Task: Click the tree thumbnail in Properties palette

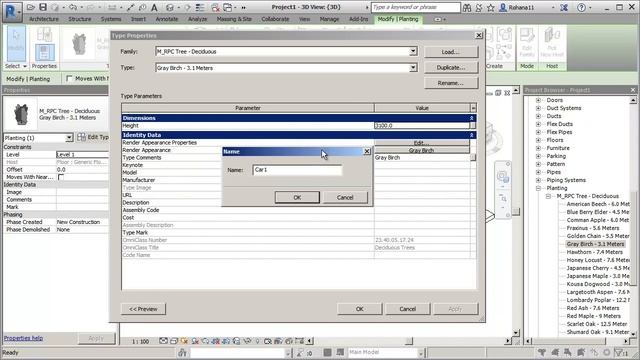Action: (20, 114)
